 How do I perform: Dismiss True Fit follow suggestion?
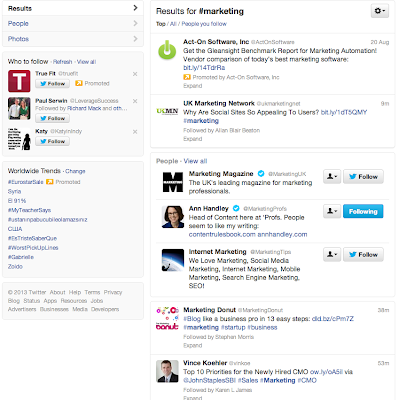pos(135,74)
